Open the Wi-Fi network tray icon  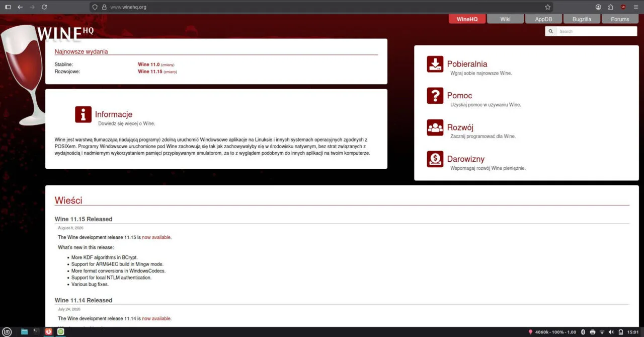click(x=602, y=332)
